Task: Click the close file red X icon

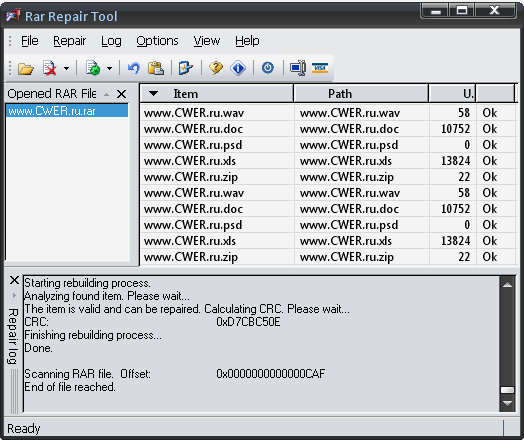Action: click(x=49, y=68)
